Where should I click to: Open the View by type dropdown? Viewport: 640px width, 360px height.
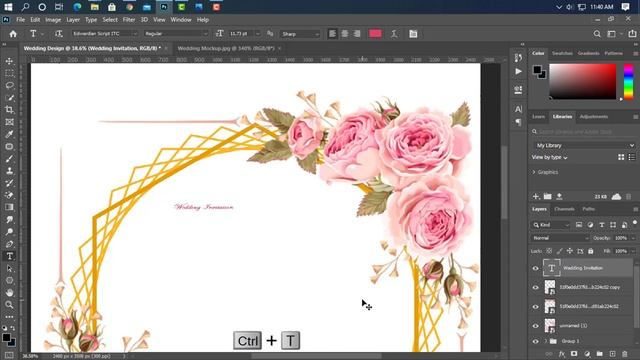click(549, 157)
